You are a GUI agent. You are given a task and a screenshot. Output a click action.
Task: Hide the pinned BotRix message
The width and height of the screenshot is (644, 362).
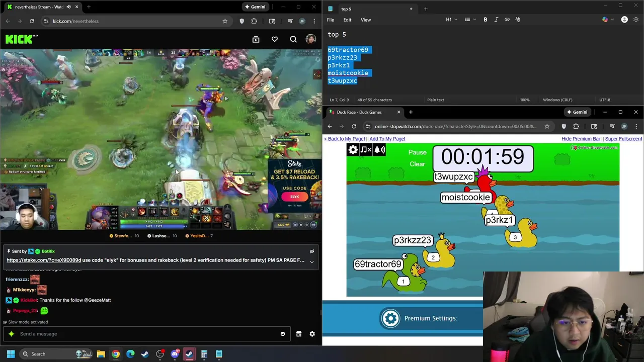(x=311, y=251)
